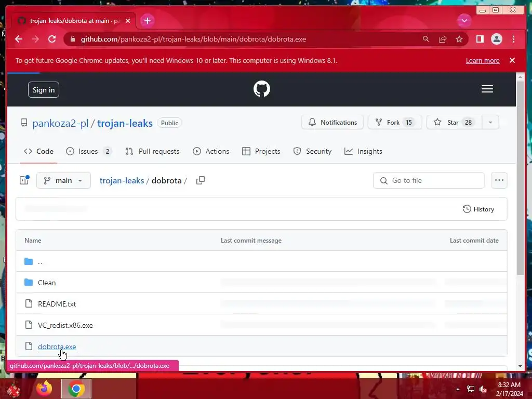The image size is (532, 399).
Task: Copy the path with the copy icon
Action: pyautogui.click(x=200, y=180)
